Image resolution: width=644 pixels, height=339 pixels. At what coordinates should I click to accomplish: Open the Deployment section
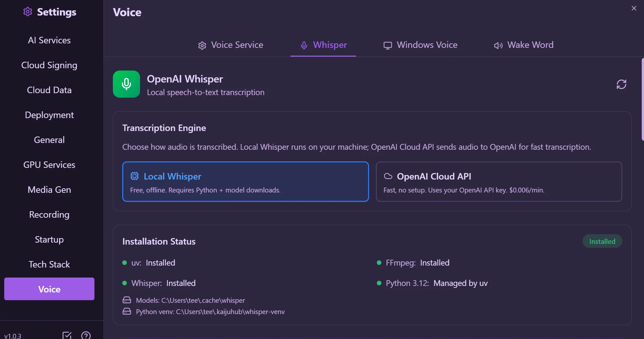tap(49, 115)
